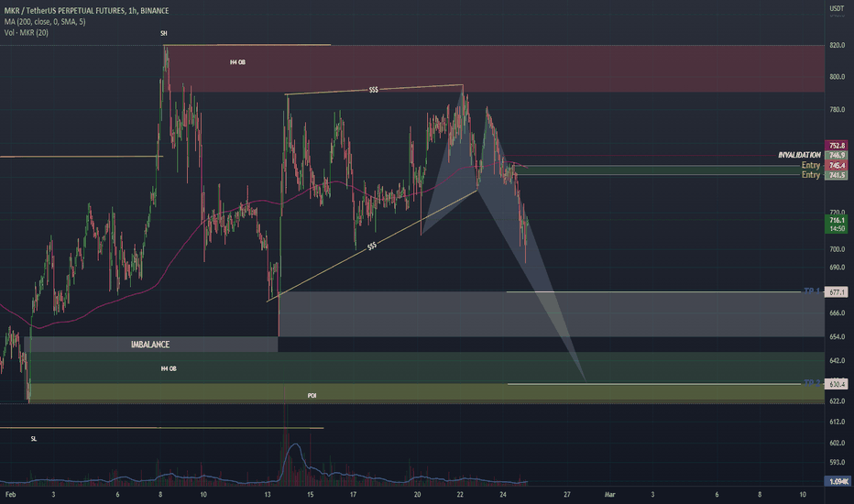Click the IMBALANCE zone label
Screen dimensions: 854x504
(x=150, y=345)
